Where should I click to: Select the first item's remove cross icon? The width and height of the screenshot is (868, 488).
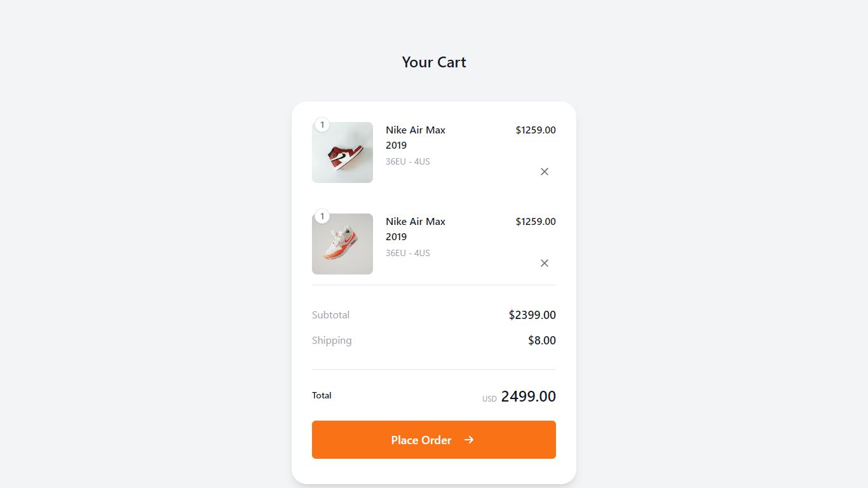click(545, 171)
